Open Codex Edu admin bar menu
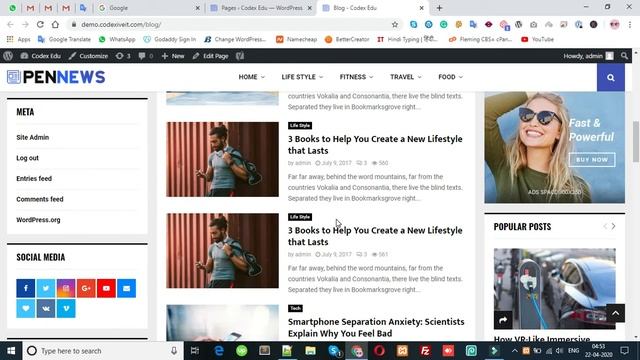640x360 pixels. [x=40, y=56]
